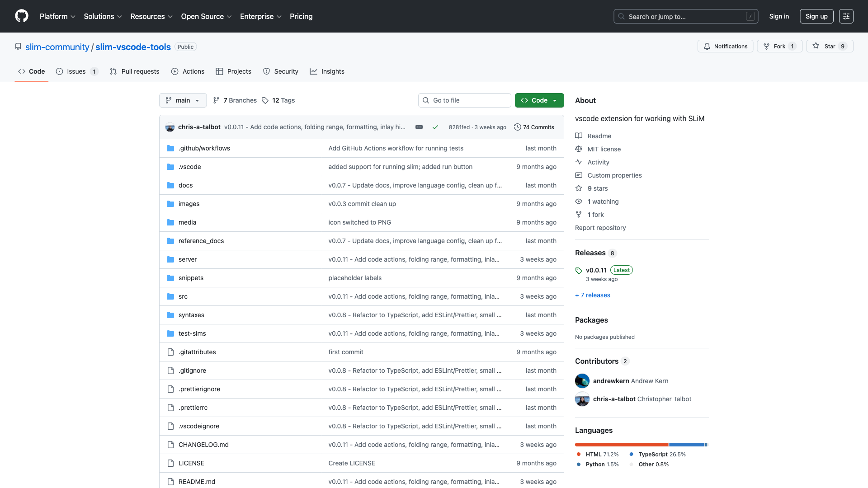The width and height of the screenshot is (868, 488).
Task: Click the Sign up button
Action: [x=816, y=16]
